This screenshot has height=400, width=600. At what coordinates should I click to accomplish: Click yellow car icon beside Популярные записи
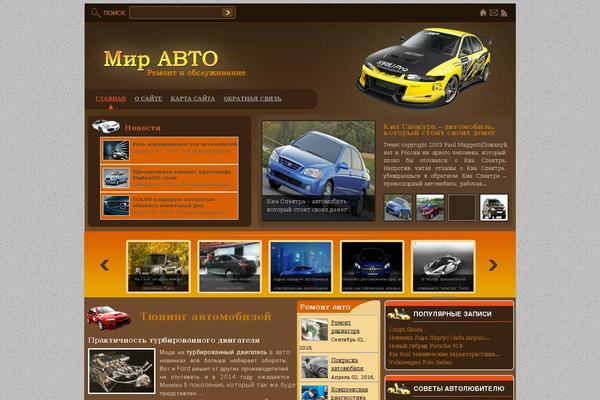(x=398, y=314)
